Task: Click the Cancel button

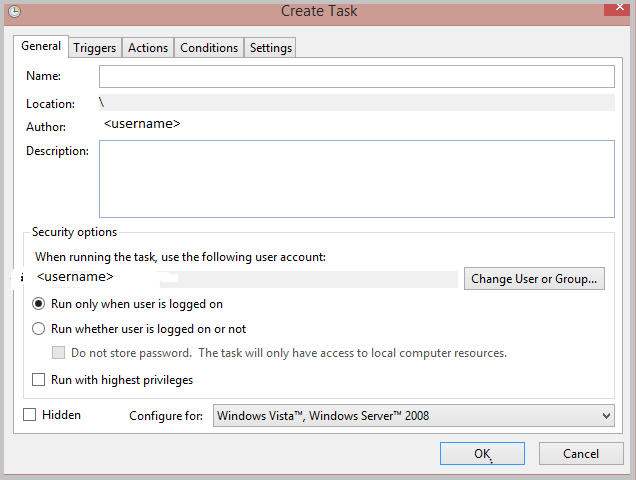Action: point(581,454)
